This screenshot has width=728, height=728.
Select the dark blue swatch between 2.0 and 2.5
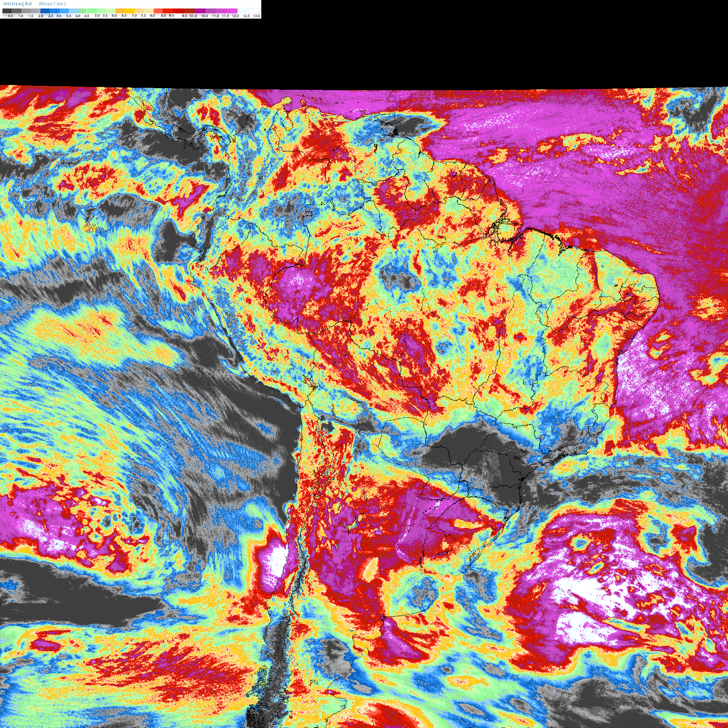(45, 11)
